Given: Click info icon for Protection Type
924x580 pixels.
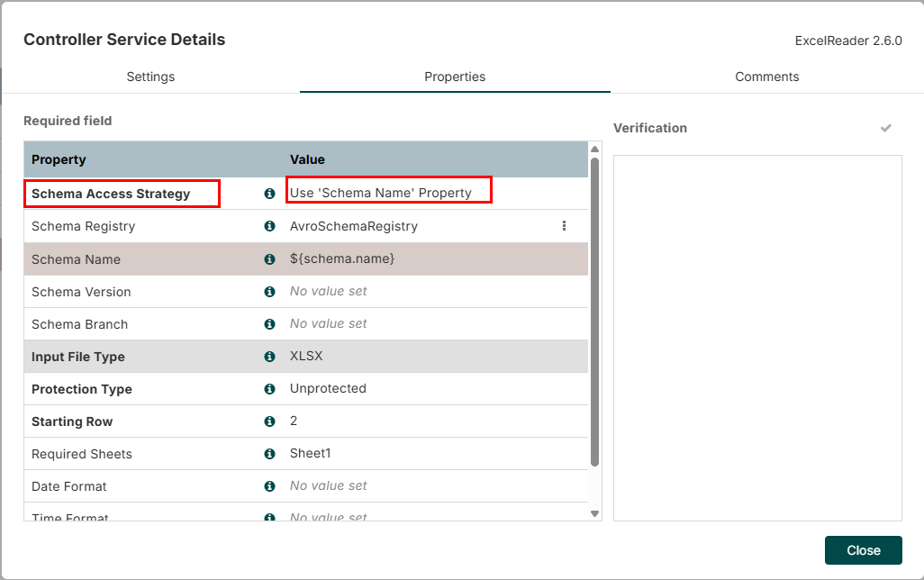Looking at the screenshot, I should [269, 388].
